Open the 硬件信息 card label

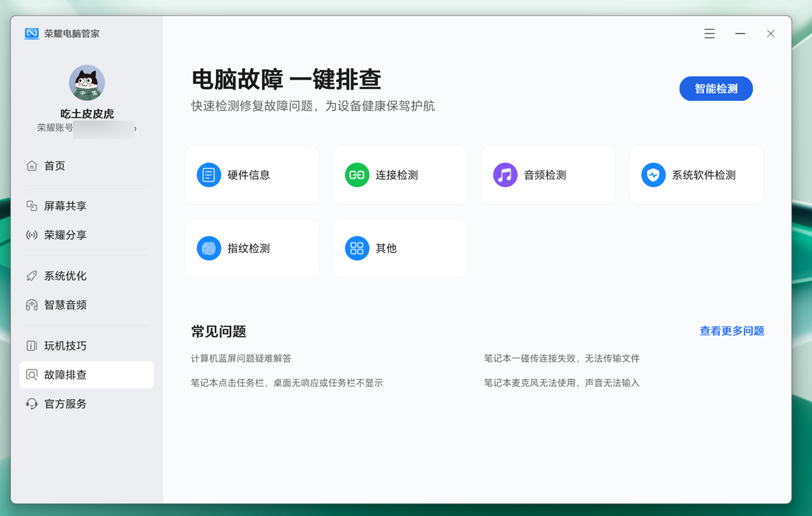pos(249,175)
